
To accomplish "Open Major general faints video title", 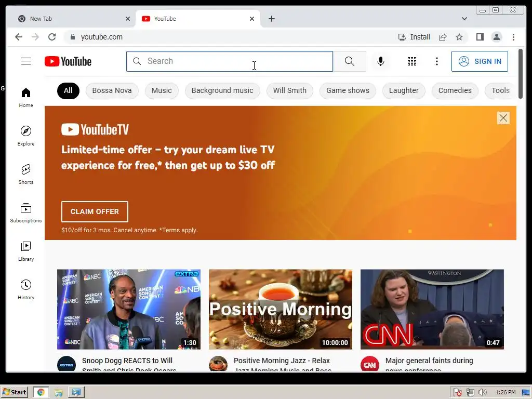I will [x=429, y=364].
